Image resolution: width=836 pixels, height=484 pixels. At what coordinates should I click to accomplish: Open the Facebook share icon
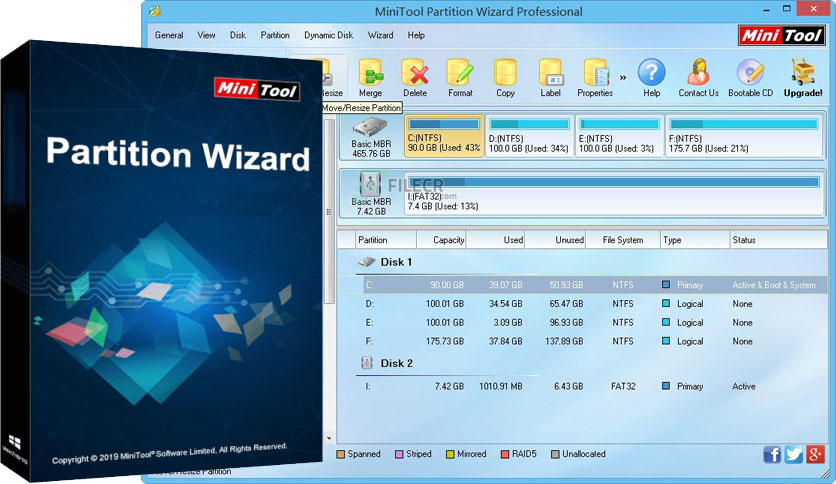tap(772, 454)
